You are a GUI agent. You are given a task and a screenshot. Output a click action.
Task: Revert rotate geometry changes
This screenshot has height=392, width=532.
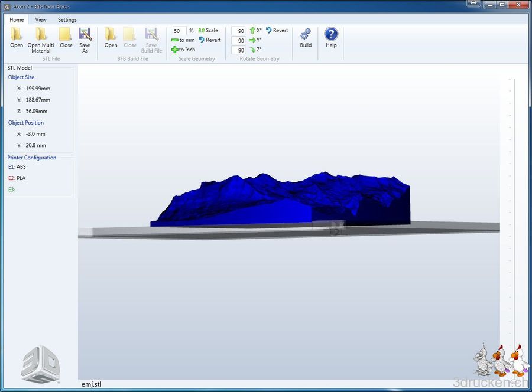pos(277,30)
